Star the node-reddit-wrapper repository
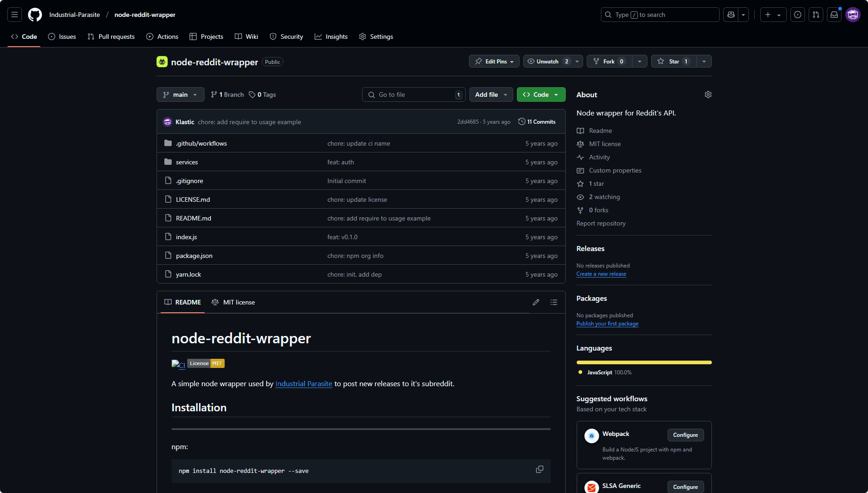Image resolution: width=868 pixels, height=493 pixels. point(673,61)
